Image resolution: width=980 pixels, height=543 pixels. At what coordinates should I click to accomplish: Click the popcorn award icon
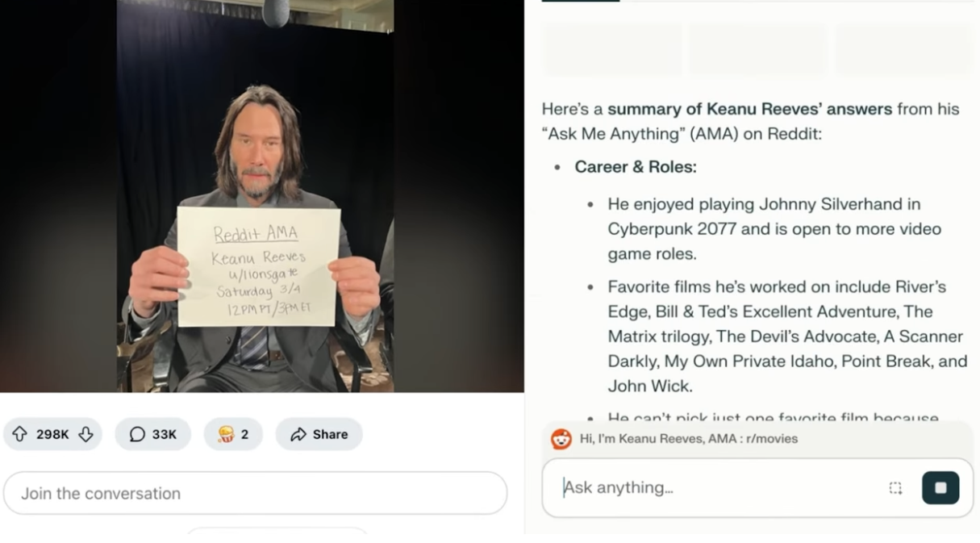(226, 434)
